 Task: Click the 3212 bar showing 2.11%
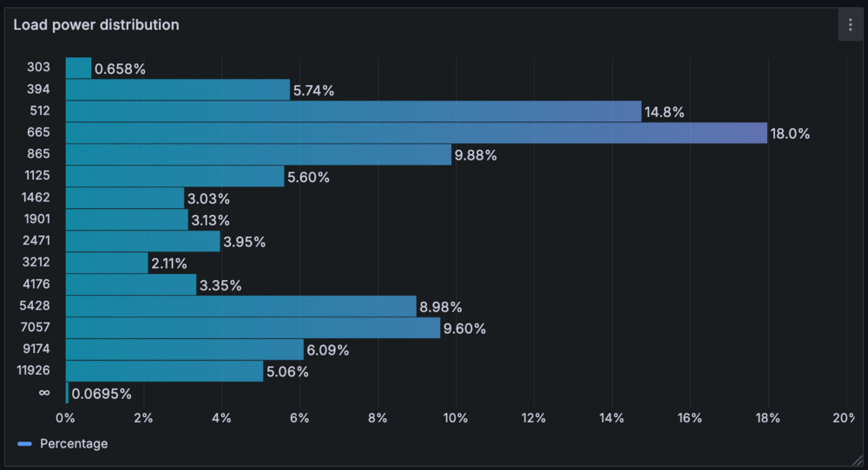pyautogui.click(x=107, y=263)
